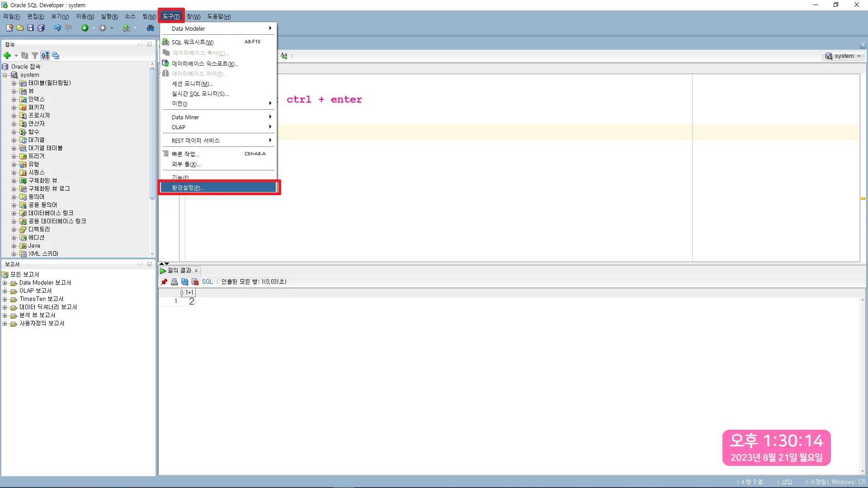The height and width of the screenshot is (488, 868).
Task: Click the New file icon in toolbar
Action: tap(9, 28)
